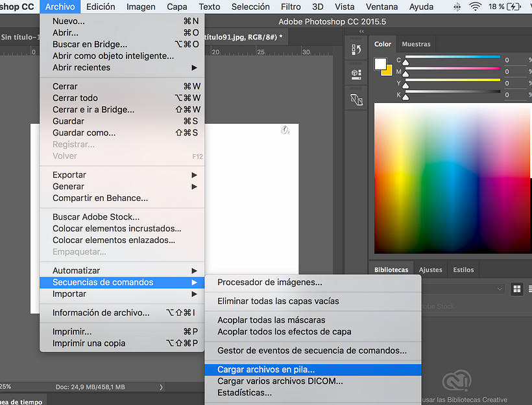Select Cargar varios archivos DICOM...
The width and height of the screenshot is (532, 405).
313,381
